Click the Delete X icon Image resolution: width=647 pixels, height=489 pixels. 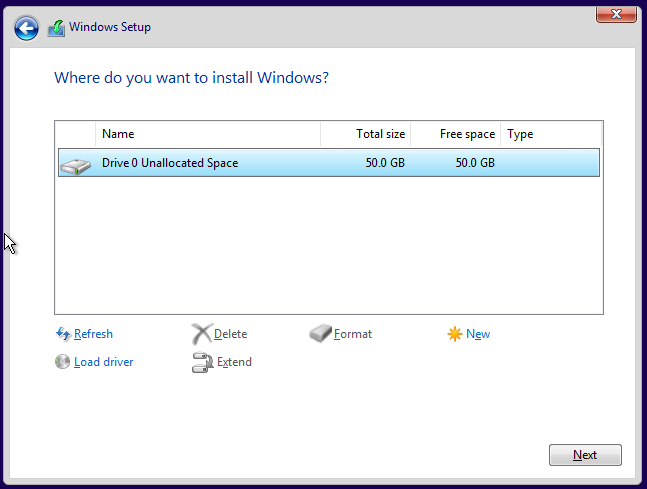(202, 333)
